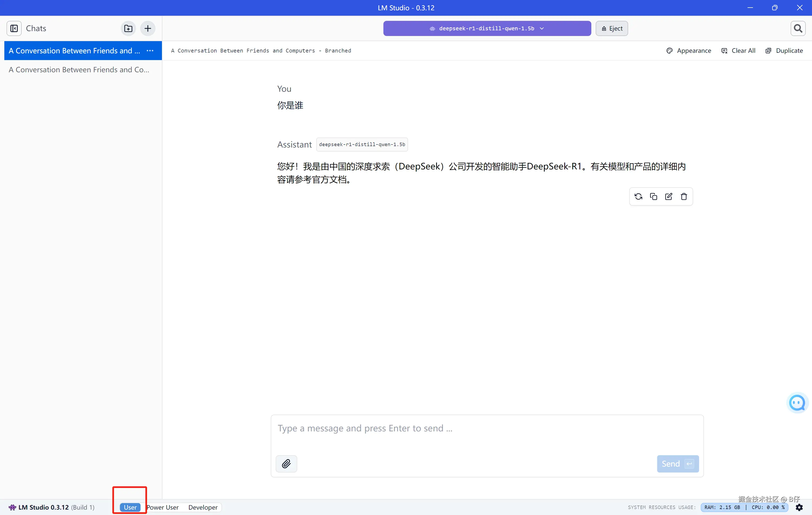Edit the assistant message
The image size is (812, 515).
[x=669, y=196]
